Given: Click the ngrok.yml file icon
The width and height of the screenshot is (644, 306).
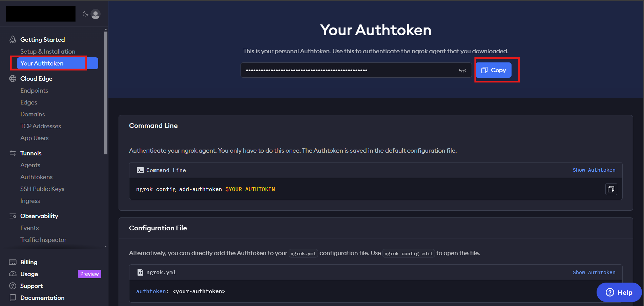Looking at the screenshot, I should tap(140, 272).
